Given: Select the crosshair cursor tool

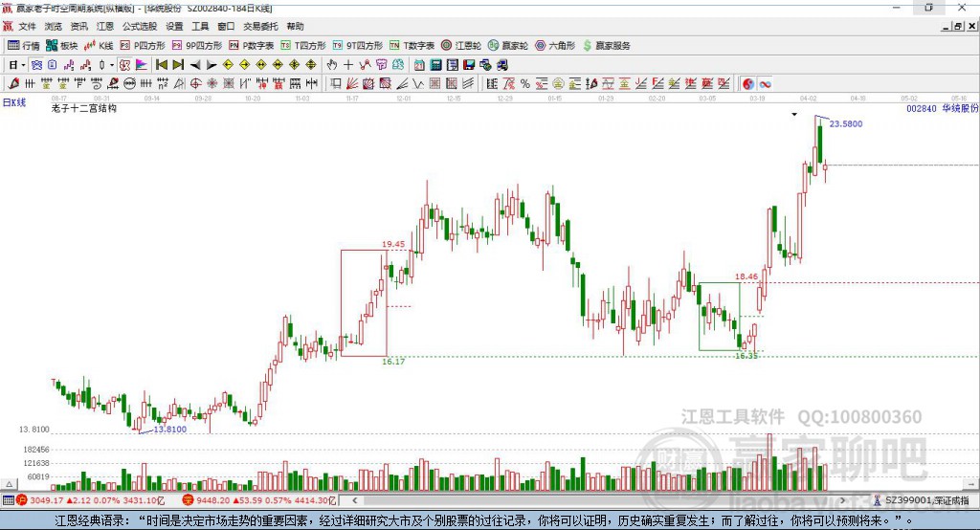Looking at the screenshot, I should pos(348,65).
